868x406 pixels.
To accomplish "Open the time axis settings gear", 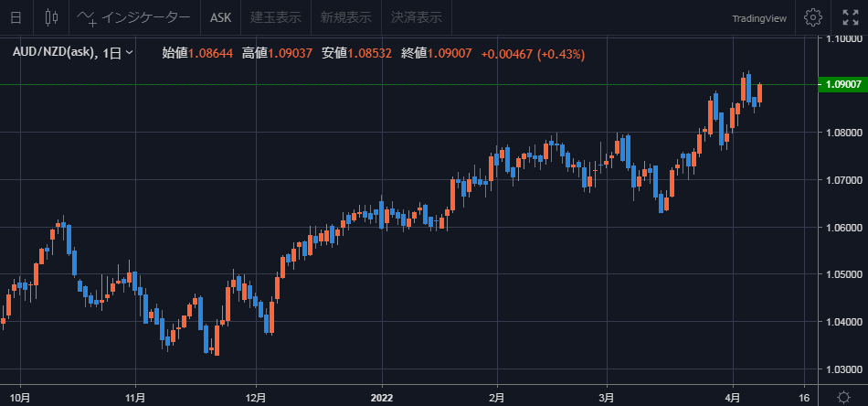I will point(844,397).
